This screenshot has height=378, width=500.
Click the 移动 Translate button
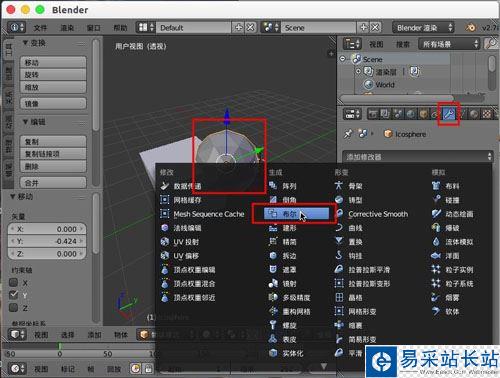point(53,62)
